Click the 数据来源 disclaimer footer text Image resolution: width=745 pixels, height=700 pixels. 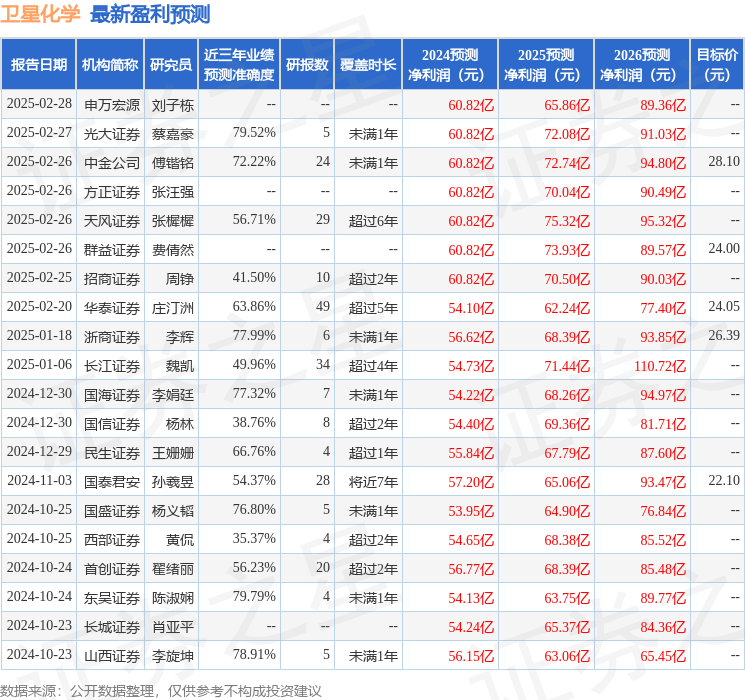(x=161, y=691)
